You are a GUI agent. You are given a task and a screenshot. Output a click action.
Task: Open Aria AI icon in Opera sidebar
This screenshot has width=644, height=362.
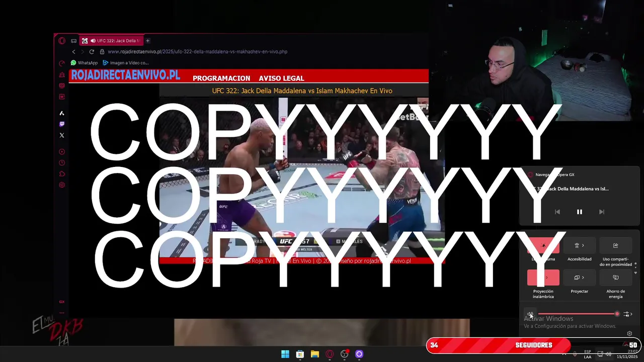pyautogui.click(x=62, y=113)
